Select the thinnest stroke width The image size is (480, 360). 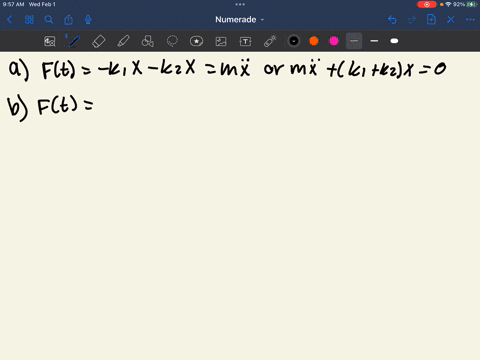pos(354,41)
